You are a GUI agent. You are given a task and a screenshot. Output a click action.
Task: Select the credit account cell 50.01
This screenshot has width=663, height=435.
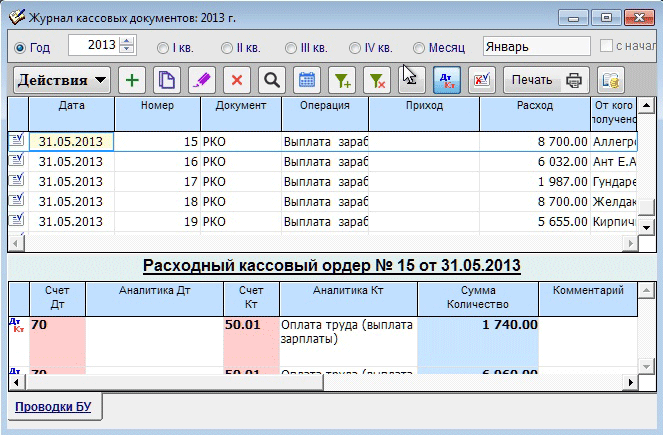(x=251, y=342)
